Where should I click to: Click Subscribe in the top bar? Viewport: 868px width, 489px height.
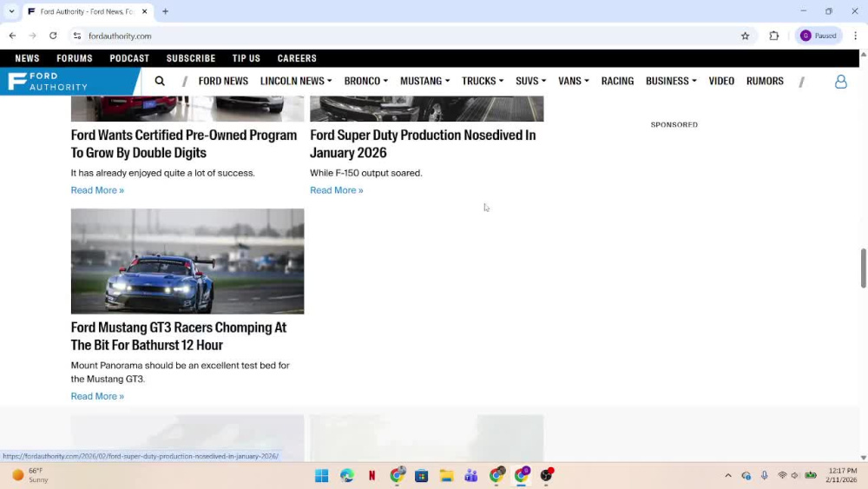tap(191, 58)
